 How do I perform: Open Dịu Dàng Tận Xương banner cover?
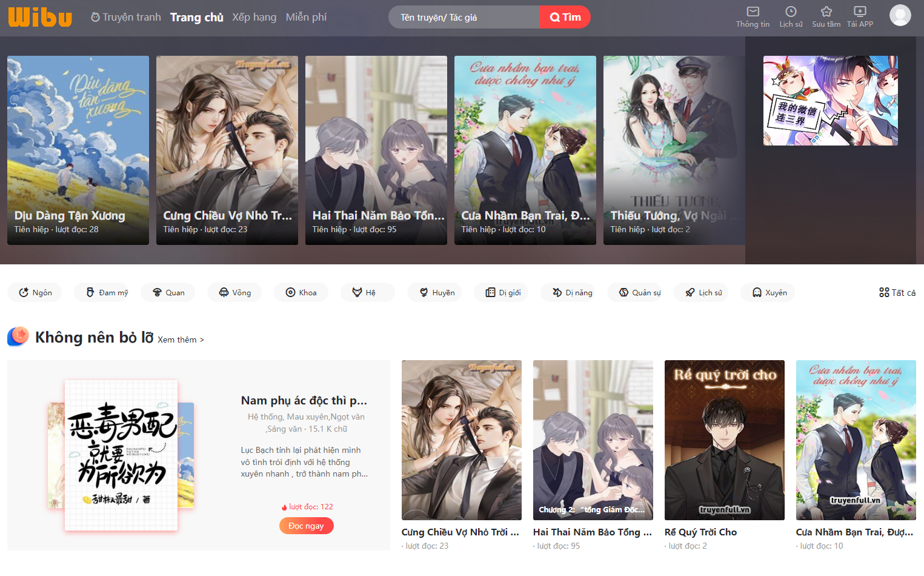(78, 150)
